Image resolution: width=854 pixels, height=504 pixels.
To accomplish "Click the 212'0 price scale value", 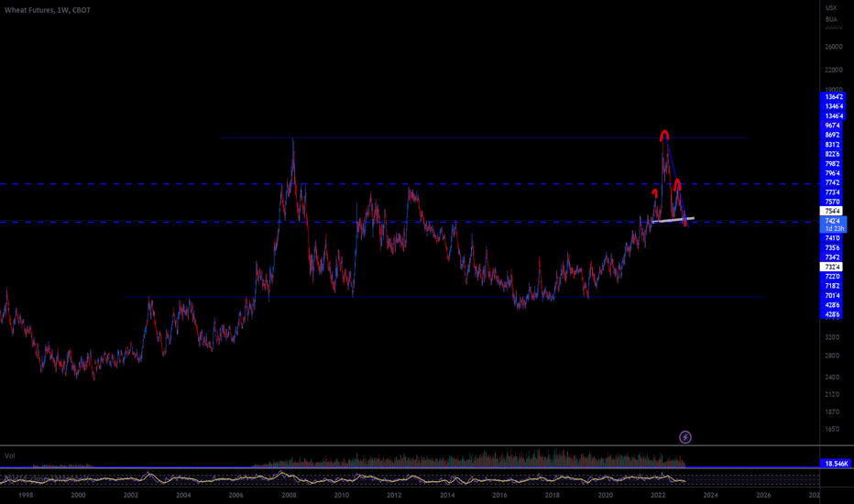I will 834,394.
